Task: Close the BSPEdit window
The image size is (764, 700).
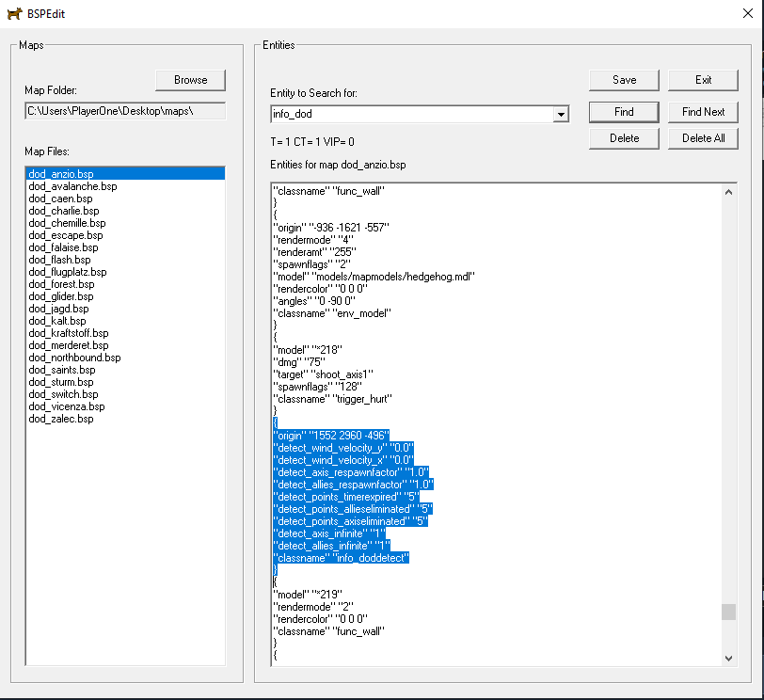Action: pyautogui.click(x=748, y=13)
